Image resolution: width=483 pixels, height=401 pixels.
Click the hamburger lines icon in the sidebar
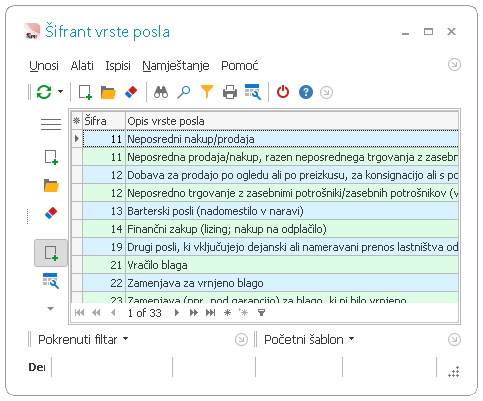click(x=51, y=124)
